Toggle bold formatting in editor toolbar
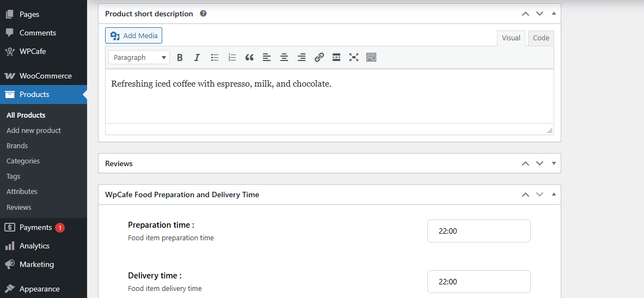This screenshot has width=644, height=298. point(180,57)
